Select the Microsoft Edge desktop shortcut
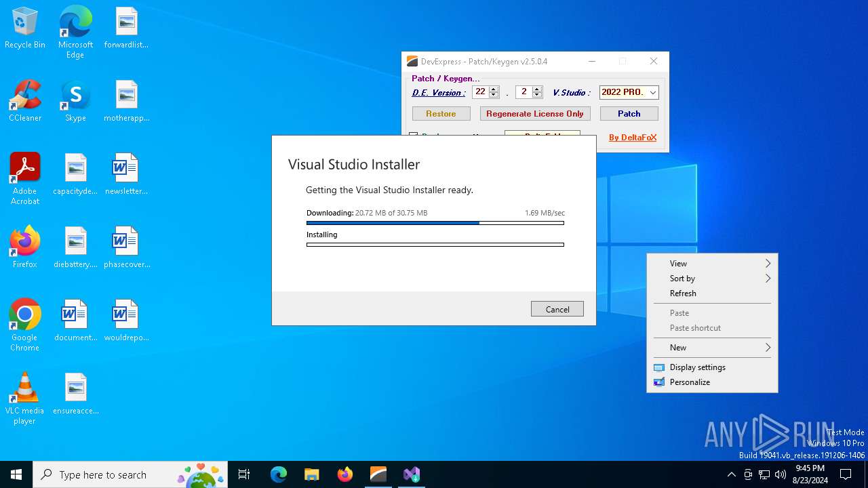 75,33
